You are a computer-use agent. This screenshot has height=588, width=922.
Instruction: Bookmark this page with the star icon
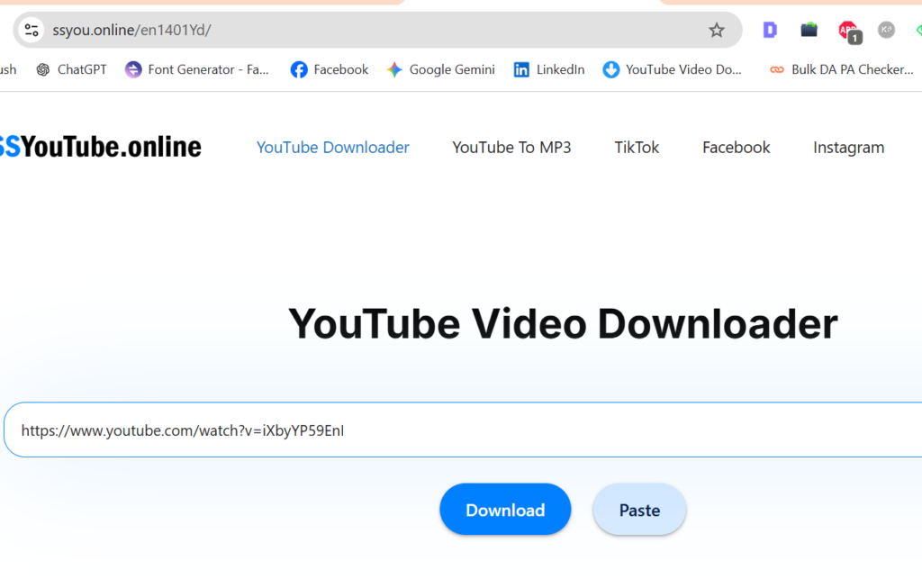tap(716, 30)
